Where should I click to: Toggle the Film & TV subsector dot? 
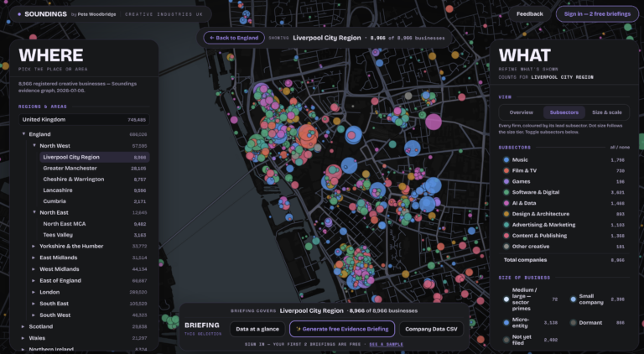tap(506, 170)
